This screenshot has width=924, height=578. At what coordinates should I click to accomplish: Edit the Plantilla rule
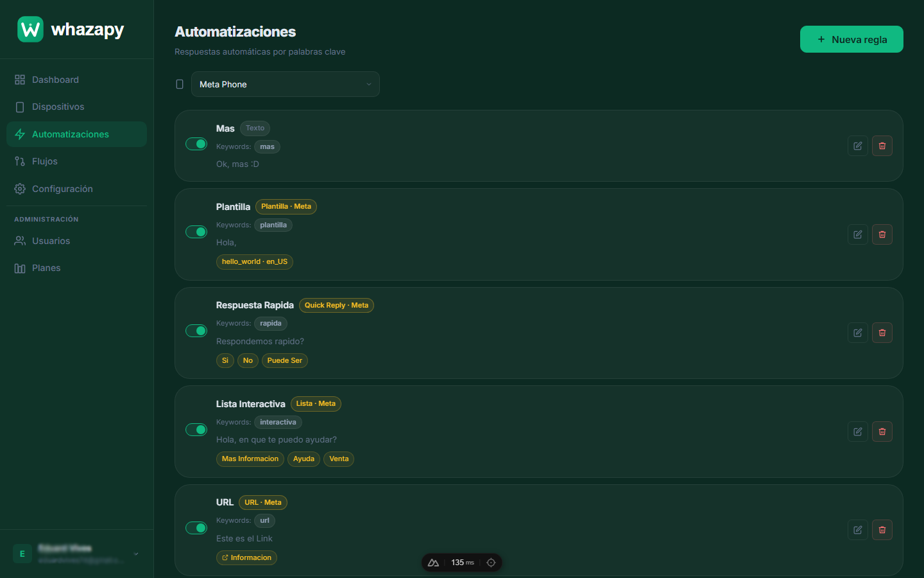coord(858,234)
